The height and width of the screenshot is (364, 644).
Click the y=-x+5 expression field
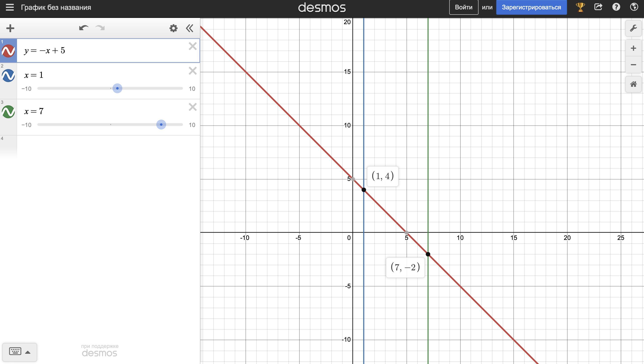click(108, 51)
